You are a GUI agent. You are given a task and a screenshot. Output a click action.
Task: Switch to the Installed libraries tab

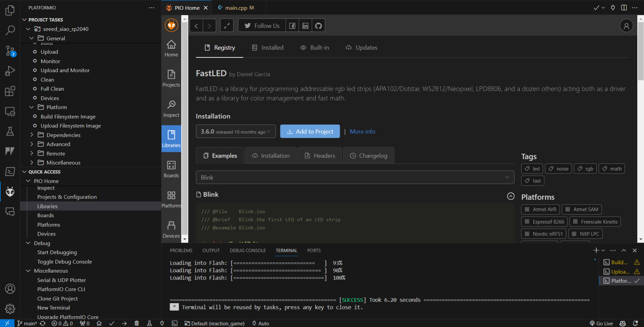click(x=268, y=48)
